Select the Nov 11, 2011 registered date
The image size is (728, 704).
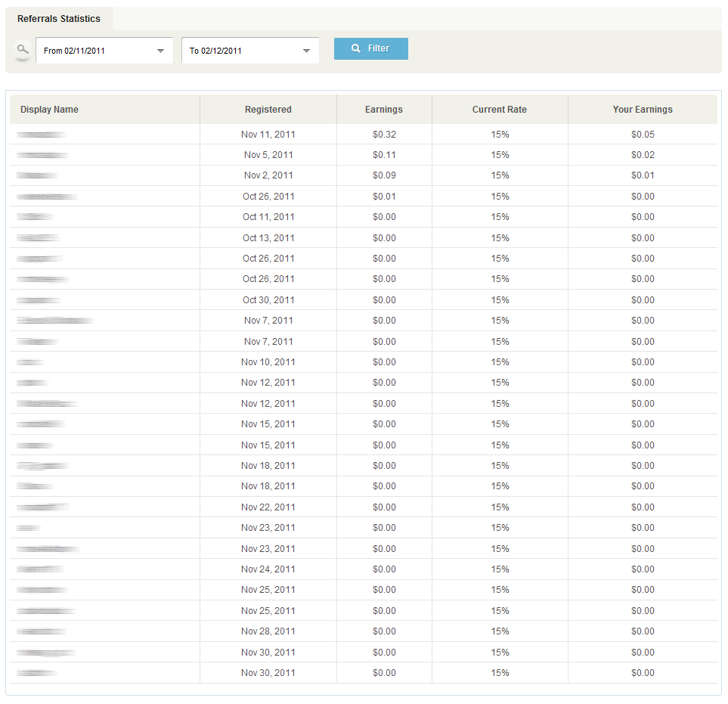tap(268, 135)
